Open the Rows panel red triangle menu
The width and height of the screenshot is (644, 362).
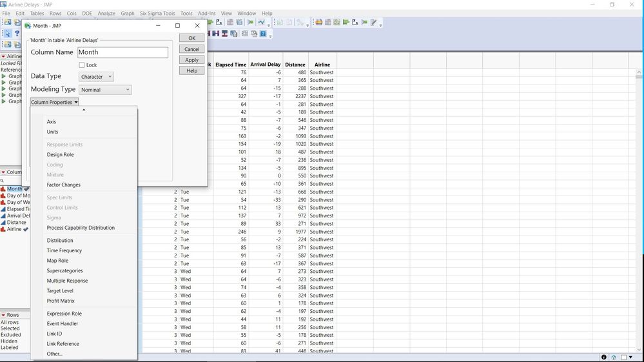pos(3,315)
